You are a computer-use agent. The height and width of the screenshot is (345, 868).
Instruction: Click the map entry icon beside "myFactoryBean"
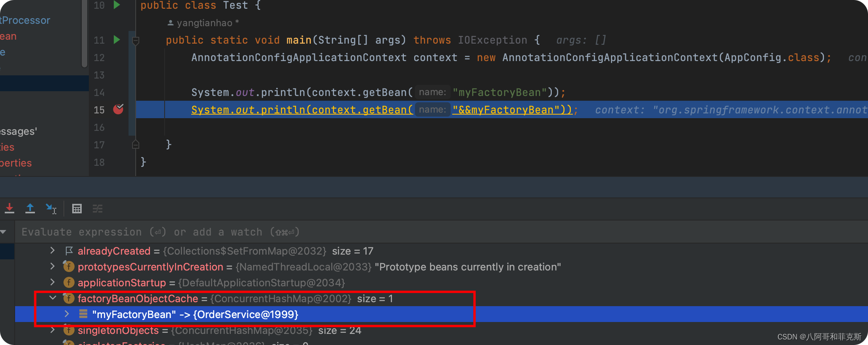(83, 314)
